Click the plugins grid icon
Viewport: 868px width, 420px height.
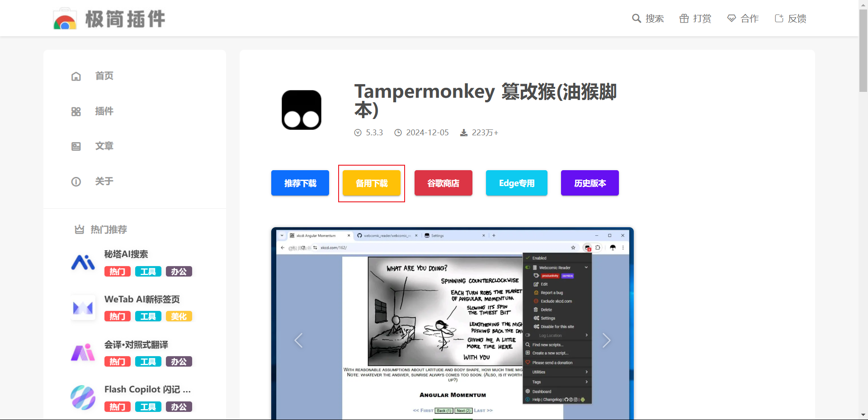[76, 111]
